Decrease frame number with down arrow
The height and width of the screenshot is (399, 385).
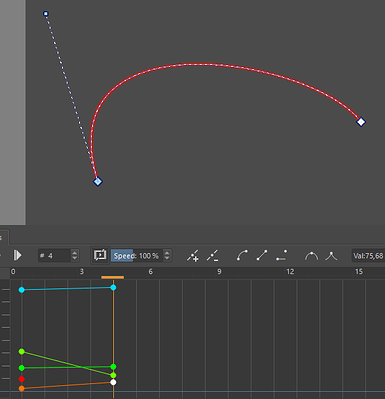[75, 259]
